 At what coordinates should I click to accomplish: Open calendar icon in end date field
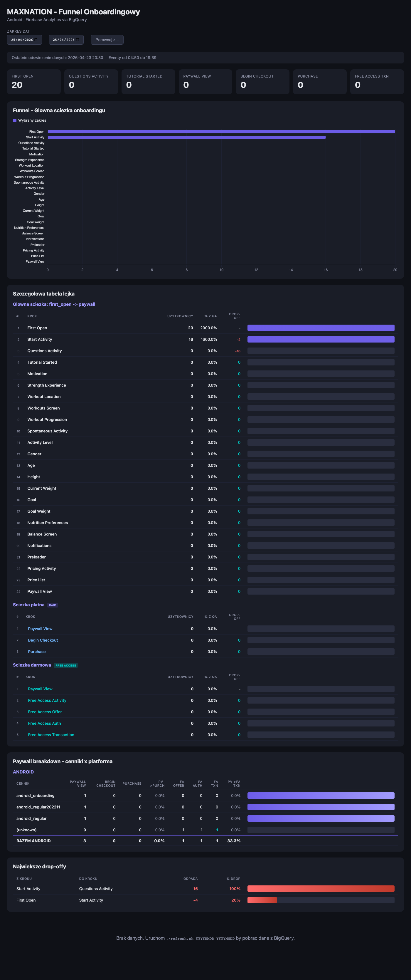click(x=78, y=40)
